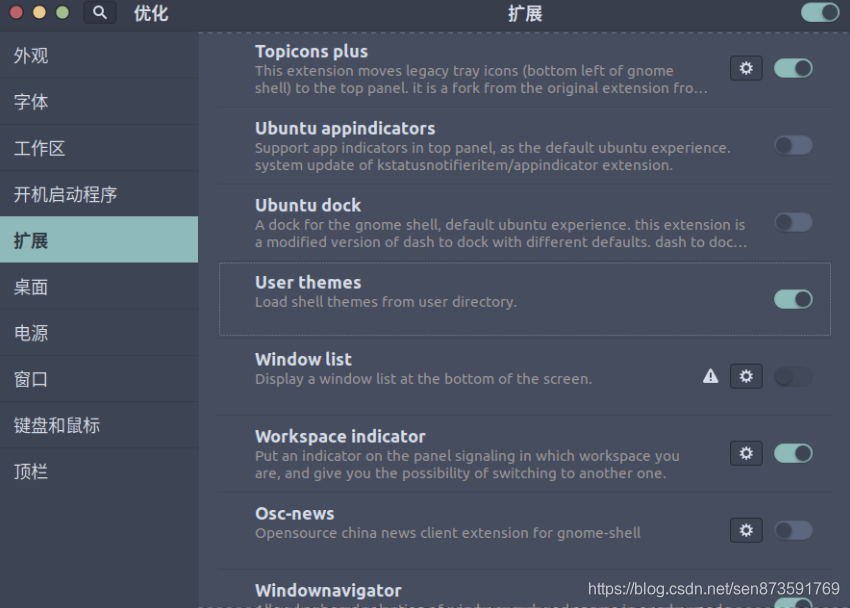850x608 pixels.
Task: Switch to 桌面 in the sidebar
Action: point(99,287)
